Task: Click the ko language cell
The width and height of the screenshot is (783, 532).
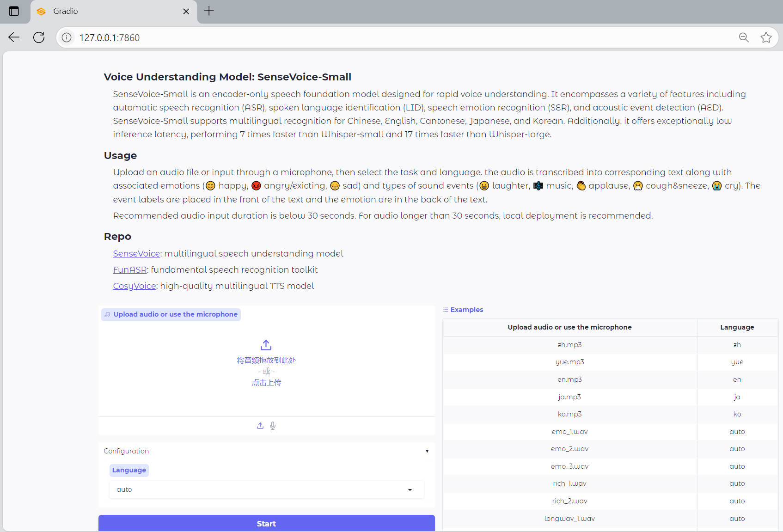Action: click(x=737, y=414)
